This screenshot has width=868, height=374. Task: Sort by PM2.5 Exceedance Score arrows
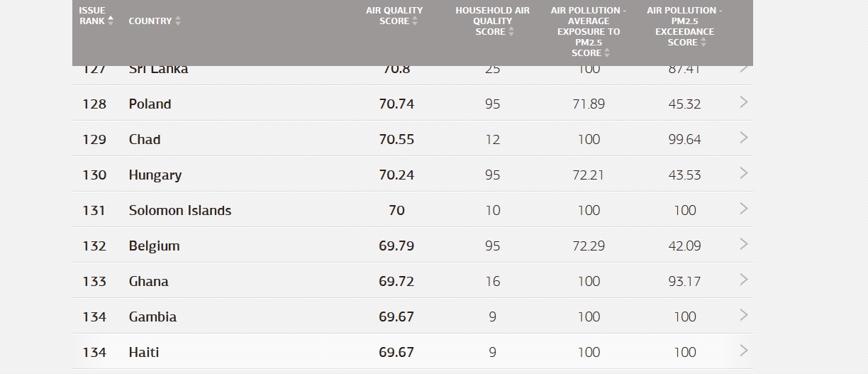(703, 43)
